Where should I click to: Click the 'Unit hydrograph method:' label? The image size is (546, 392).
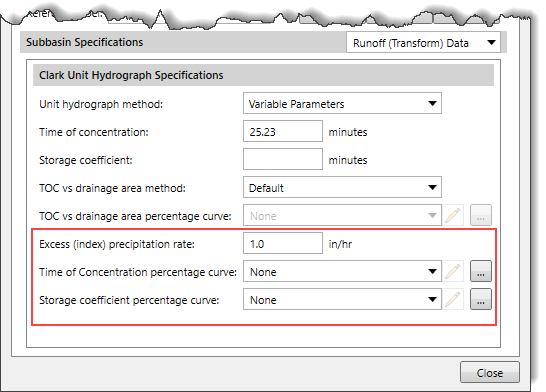101,104
